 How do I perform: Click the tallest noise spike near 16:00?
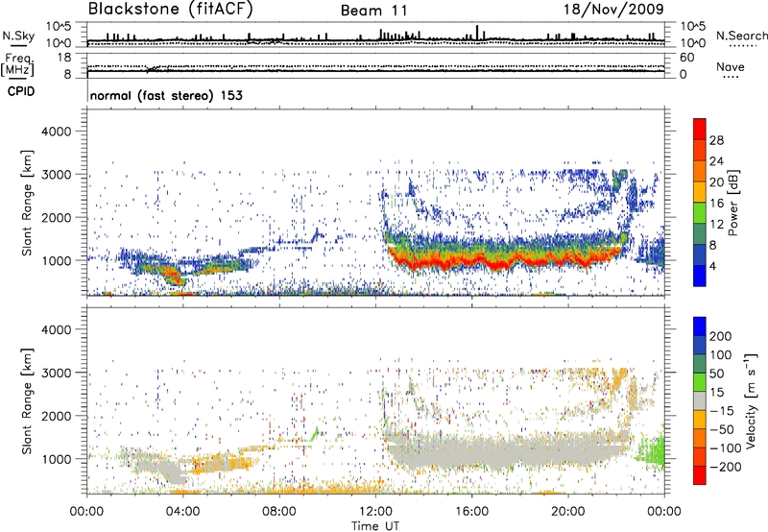pos(477,33)
